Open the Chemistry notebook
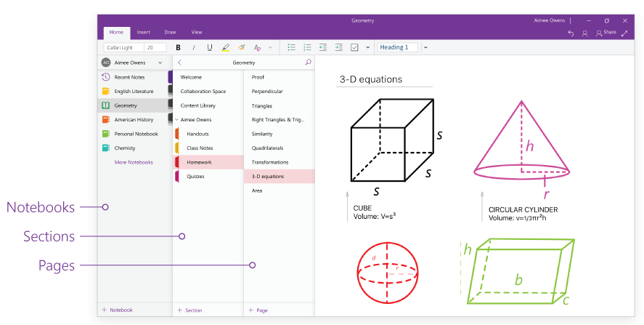 pyautogui.click(x=135, y=148)
